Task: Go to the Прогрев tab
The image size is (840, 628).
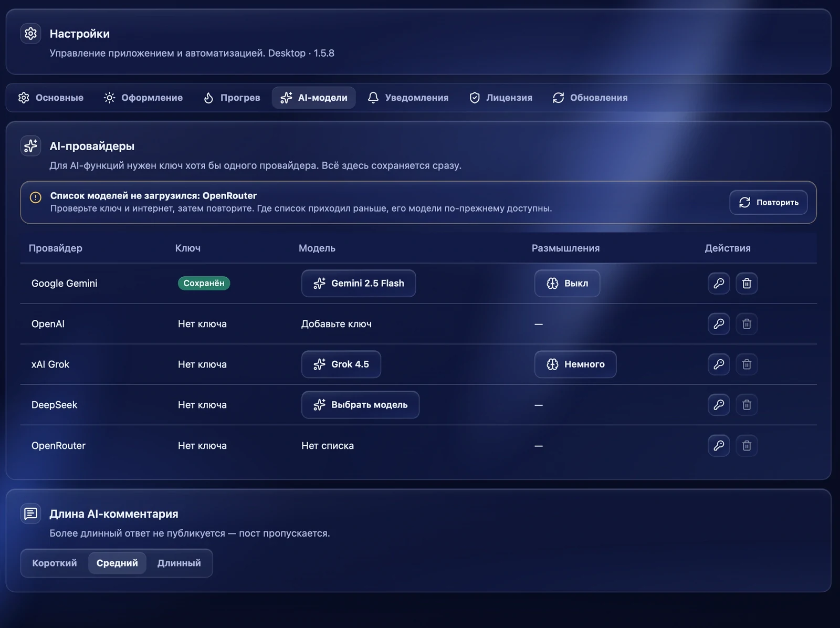Action: point(232,98)
